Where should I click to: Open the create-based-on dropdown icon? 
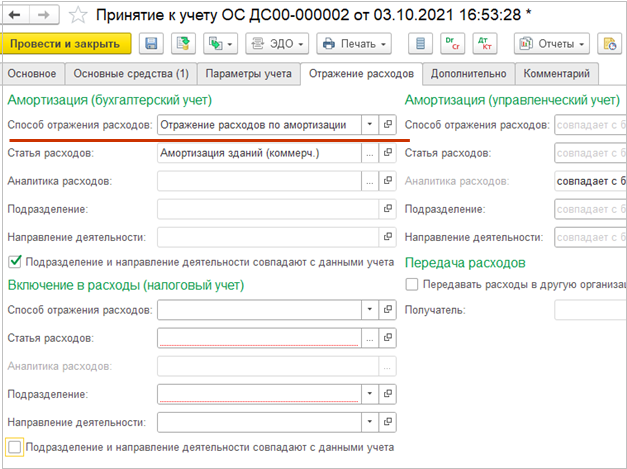tap(219, 44)
